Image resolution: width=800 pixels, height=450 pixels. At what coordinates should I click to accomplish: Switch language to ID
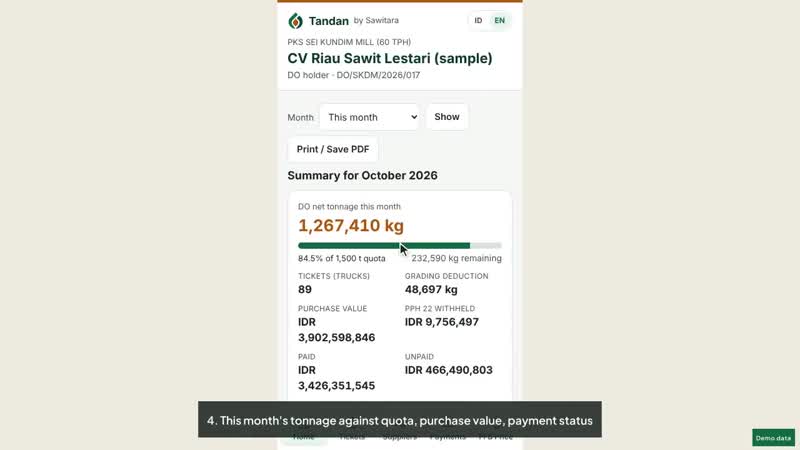tap(478, 20)
